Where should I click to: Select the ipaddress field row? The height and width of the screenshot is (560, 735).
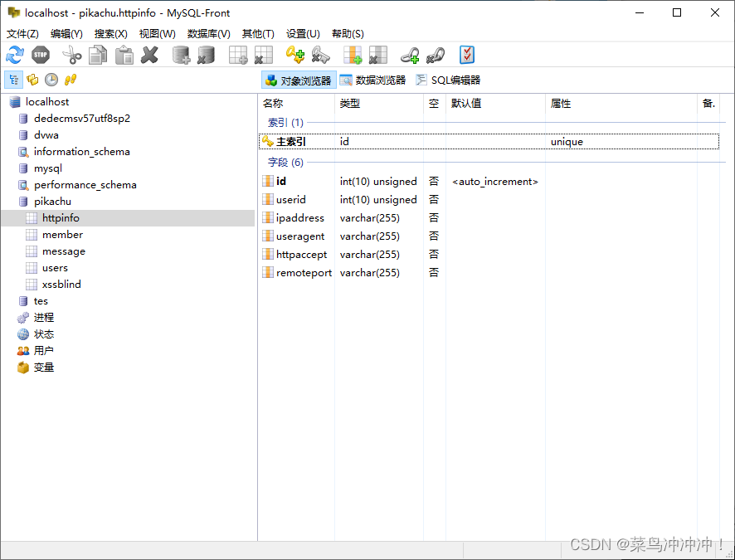(489, 218)
